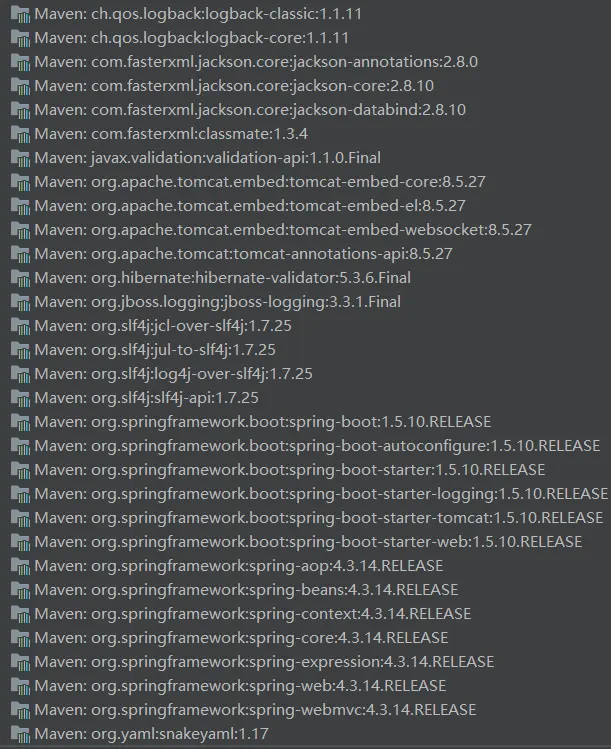Select the hibernate-validator:5.3.6.Final library text
This screenshot has height=749, width=611.
coord(223,278)
